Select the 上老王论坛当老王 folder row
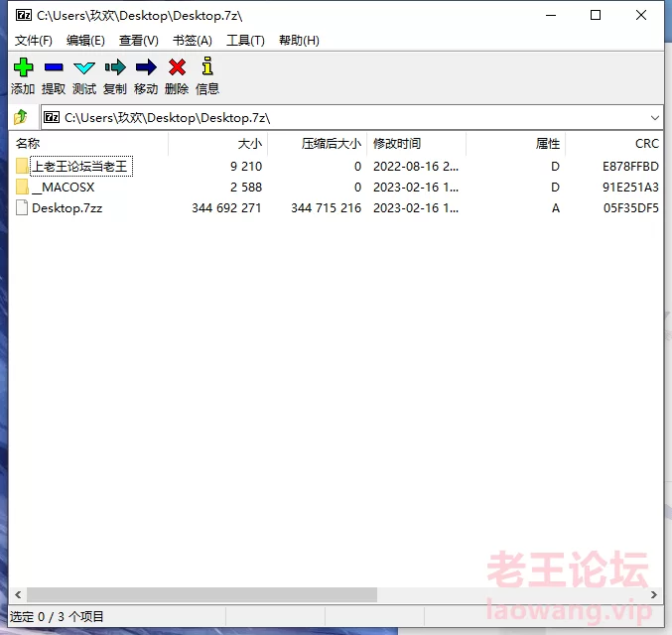Viewport: 672px width, 635px height. 336,167
